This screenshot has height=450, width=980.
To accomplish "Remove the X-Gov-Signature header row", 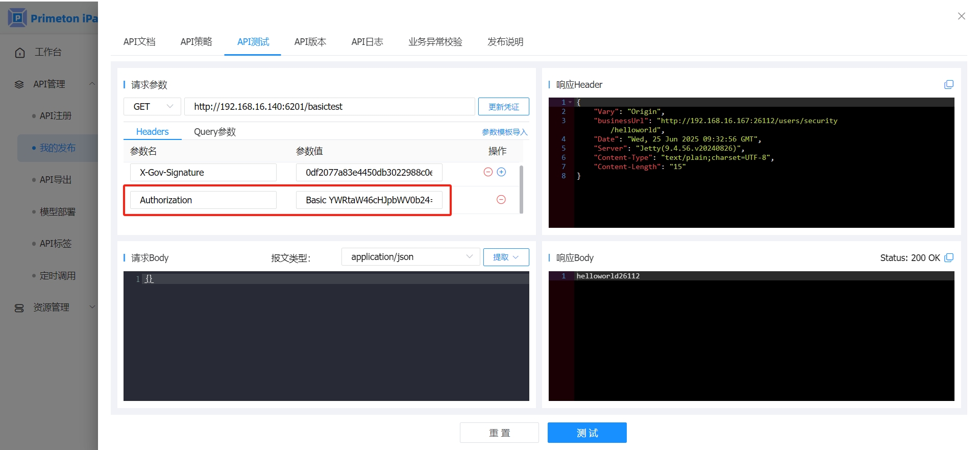I will tap(488, 172).
